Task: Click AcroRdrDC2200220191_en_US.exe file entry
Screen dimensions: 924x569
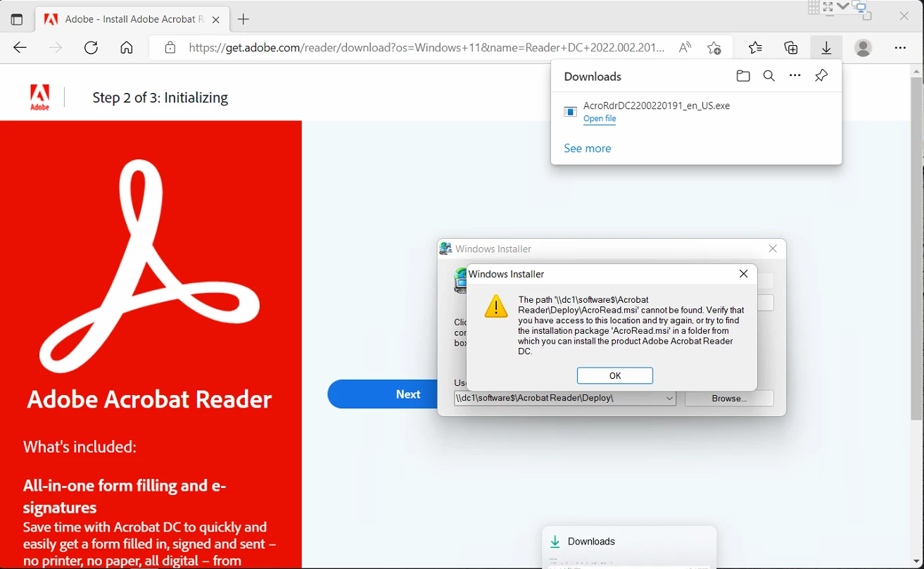Action: (657, 106)
